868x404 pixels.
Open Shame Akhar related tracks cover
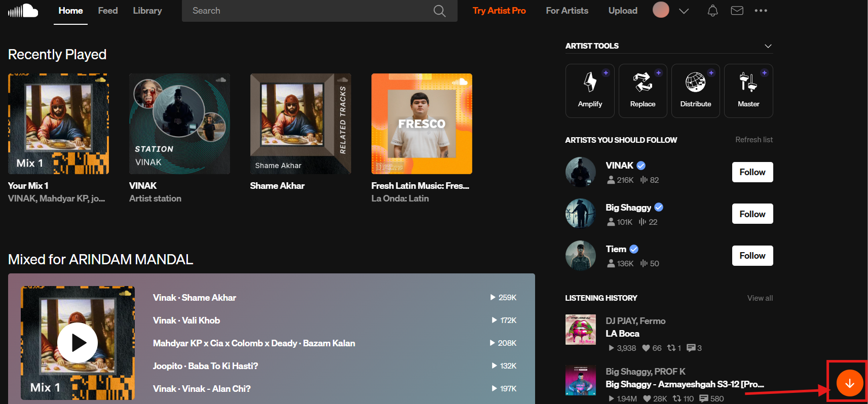(300, 124)
